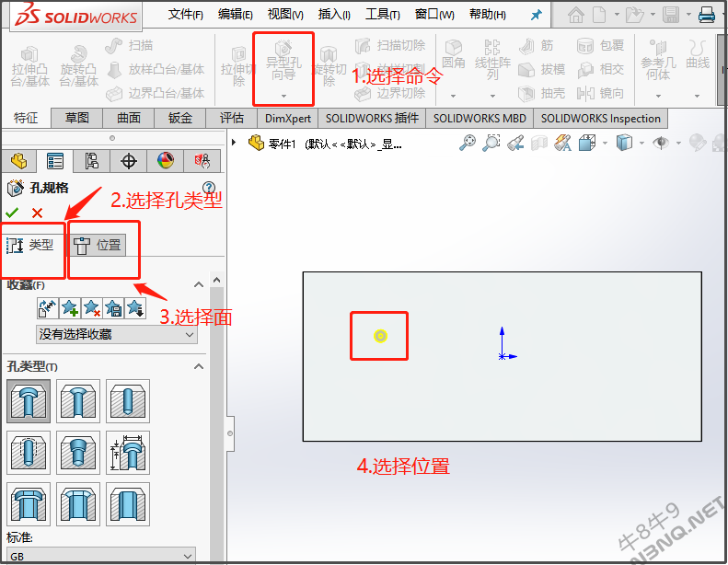Click the Open folder icon
Screen dimensions: 728x565
[634, 15]
